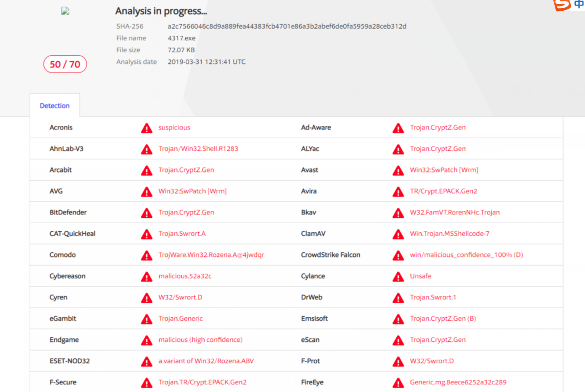This screenshot has width=585, height=392.
Task: Click the alert icon for Cylance
Action: point(398,277)
